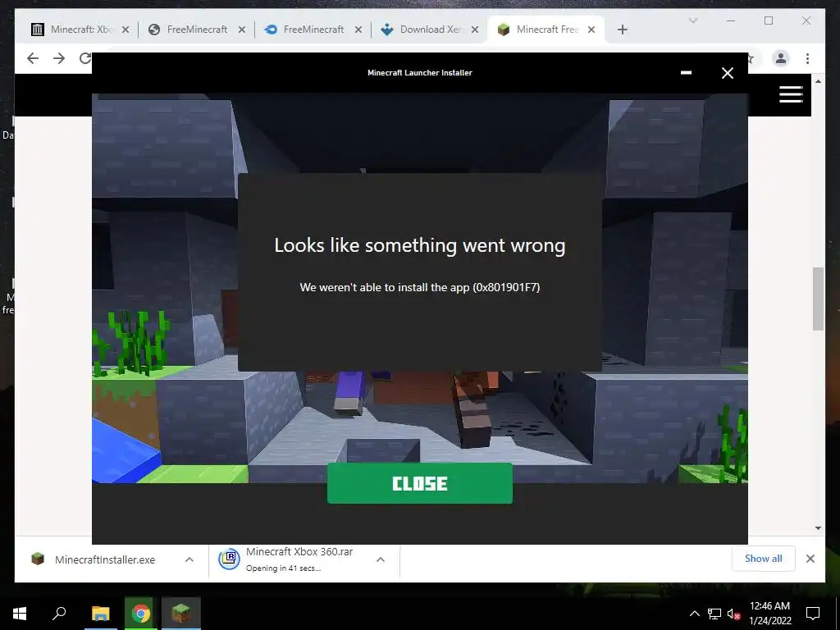Viewport: 840px width, 630px height.
Task: Go back in Chrome
Action: point(33,58)
